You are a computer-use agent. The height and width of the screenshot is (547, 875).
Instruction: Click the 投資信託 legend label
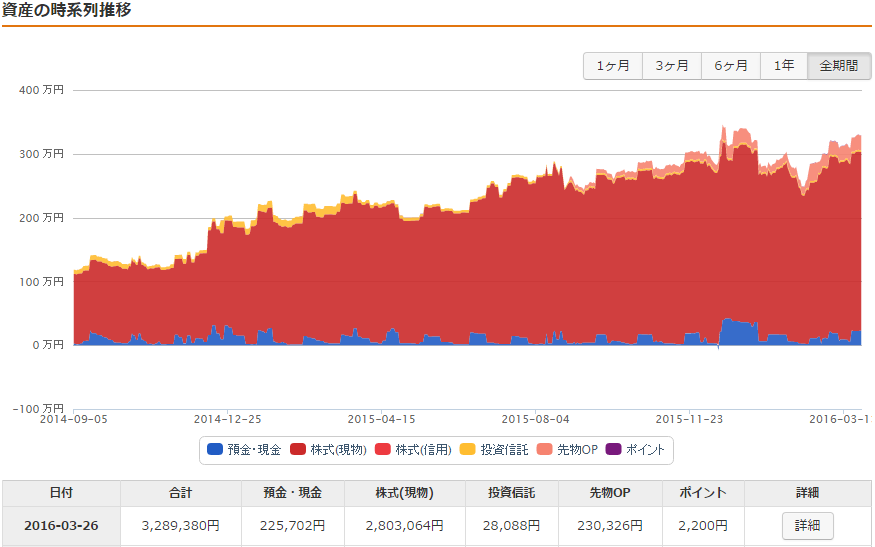click(504, 450)
